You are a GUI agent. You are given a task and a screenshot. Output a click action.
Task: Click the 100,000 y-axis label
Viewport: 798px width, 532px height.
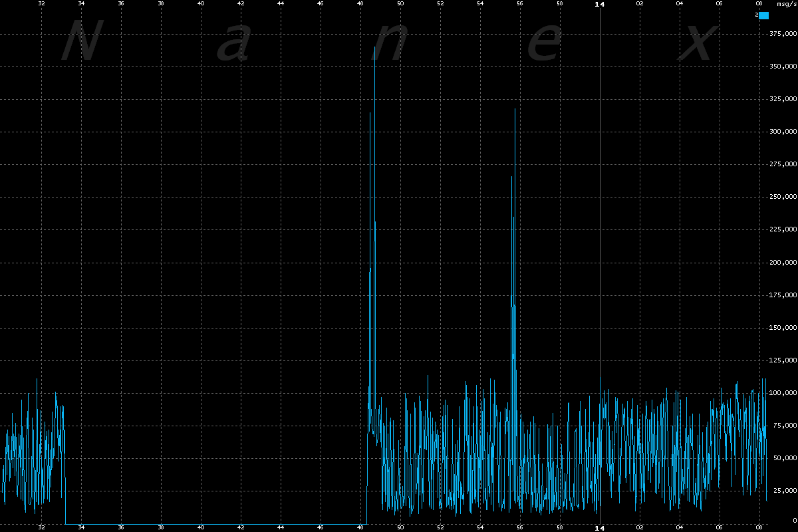click(x=784, y=393)
